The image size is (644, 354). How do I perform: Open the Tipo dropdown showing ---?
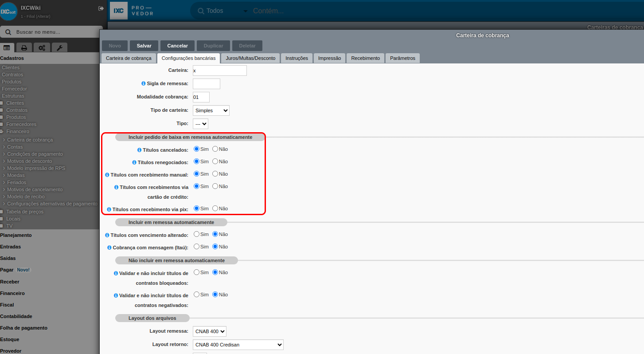200,124
